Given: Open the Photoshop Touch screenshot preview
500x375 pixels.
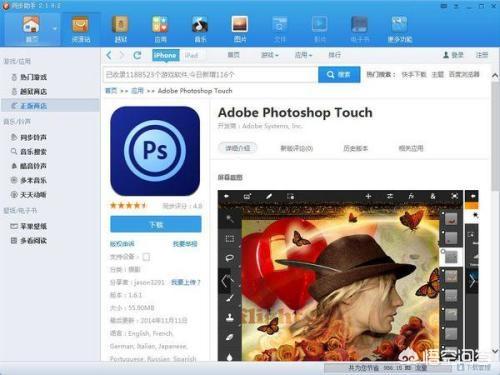Looking at the screenshot, I should 340,276.
